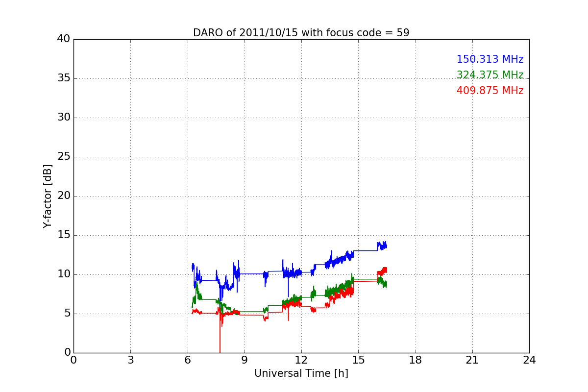Click the x-axis tick label 6
588x392 pixels.
[x=188, y=360]
